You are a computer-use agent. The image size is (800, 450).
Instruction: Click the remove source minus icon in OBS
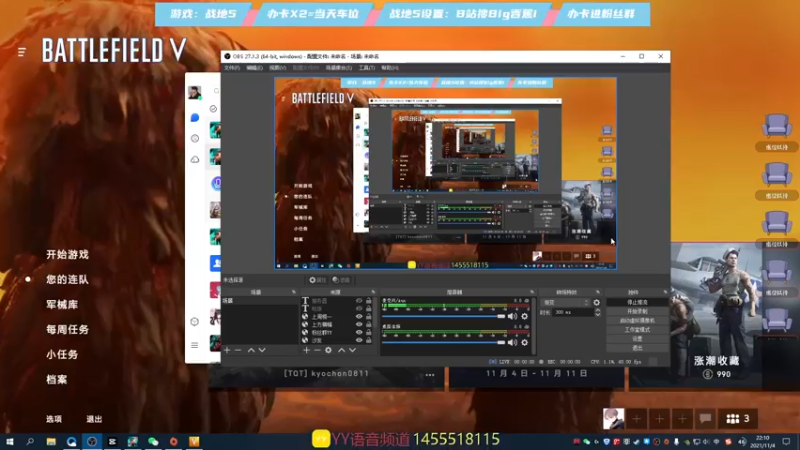(317, 350)
